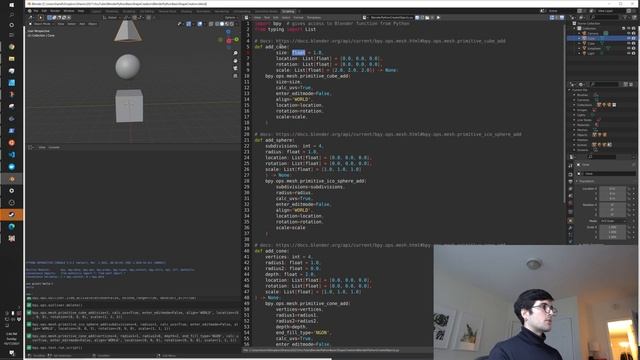
Task: Open the Window menu
Action: coord(69,11)
